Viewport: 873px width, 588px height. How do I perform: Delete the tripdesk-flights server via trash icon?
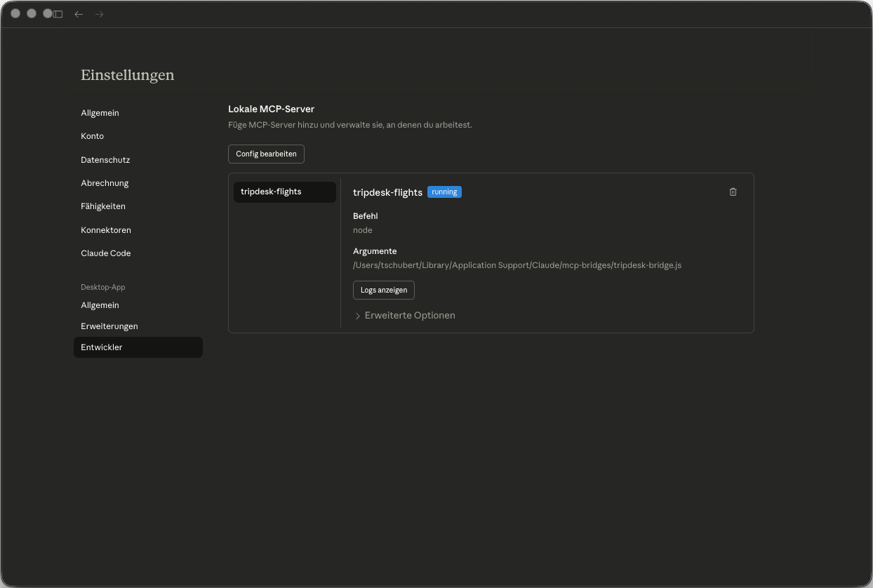tap(733, 192)
